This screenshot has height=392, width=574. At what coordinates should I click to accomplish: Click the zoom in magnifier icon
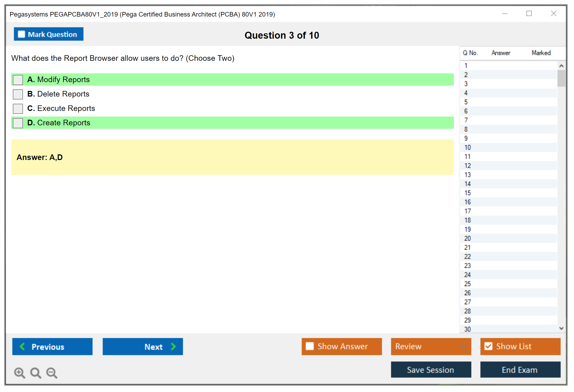pos(19,373)
